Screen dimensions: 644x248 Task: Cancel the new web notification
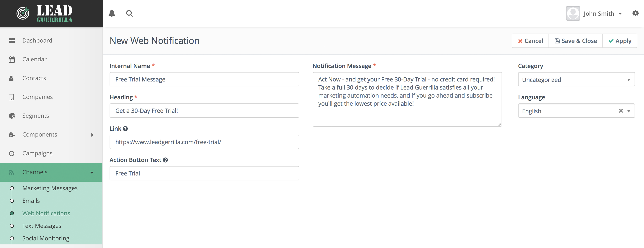(x=530, y=41)
